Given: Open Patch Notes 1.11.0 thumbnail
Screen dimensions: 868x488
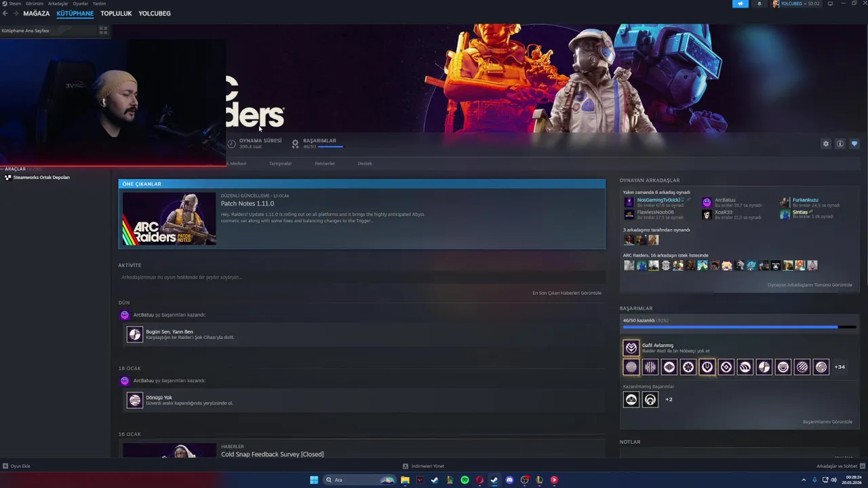Looking at the screenshot, I should pos(169,219).
